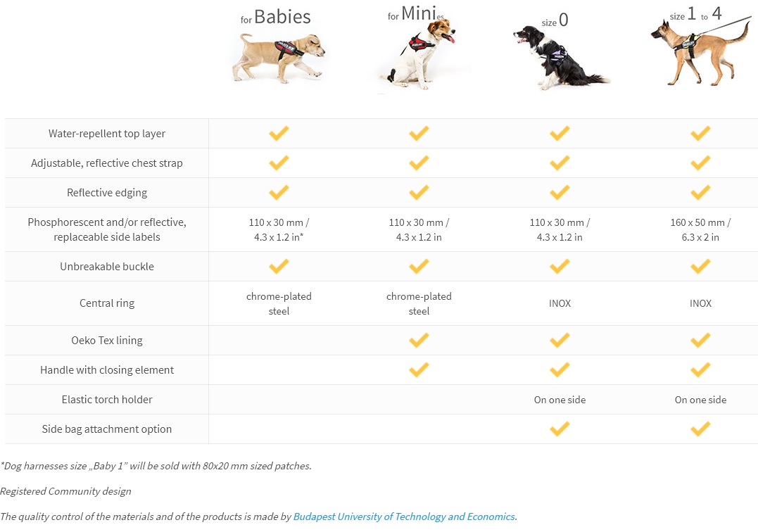Image resolution: width=758 pixels, height=532 pixels.
Task: Click size 0 'On one side' torch holder cell
Action: pos(560,400)
